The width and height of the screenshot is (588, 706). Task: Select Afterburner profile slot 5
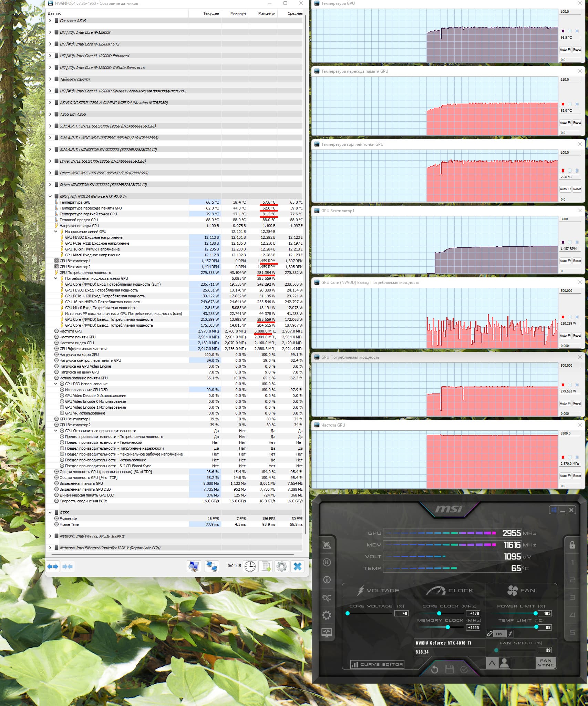572,633
